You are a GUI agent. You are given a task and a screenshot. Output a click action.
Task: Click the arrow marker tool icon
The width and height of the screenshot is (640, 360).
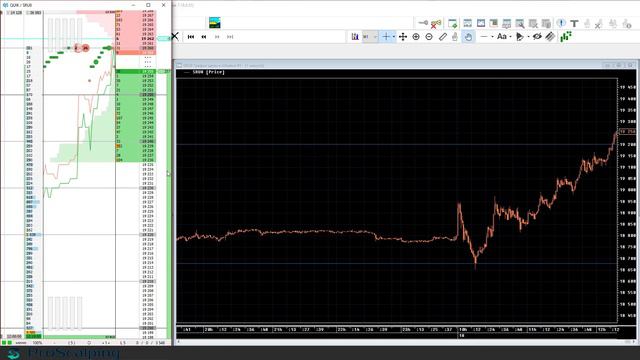tap(520, 37)
